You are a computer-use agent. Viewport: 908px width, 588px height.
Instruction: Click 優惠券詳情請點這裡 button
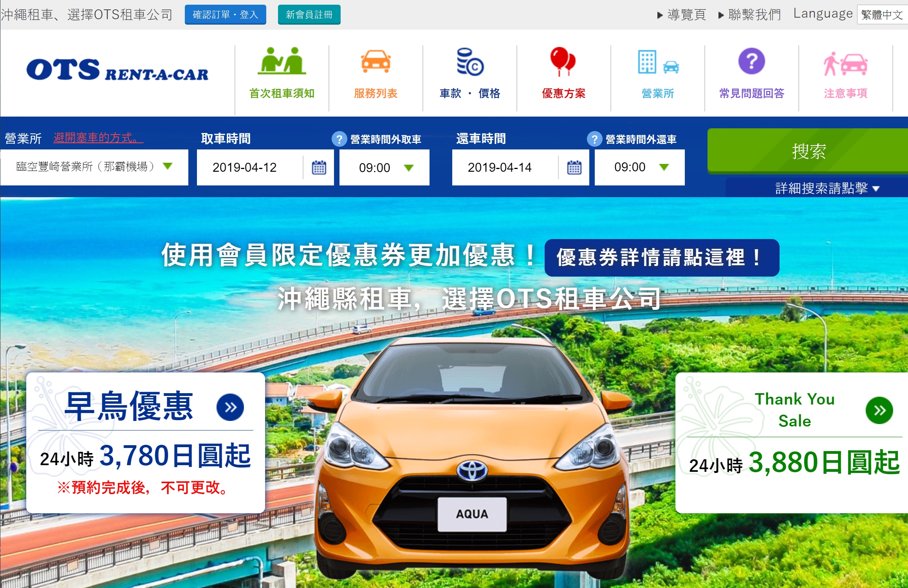pyautogui.click(x=662, y=258)
